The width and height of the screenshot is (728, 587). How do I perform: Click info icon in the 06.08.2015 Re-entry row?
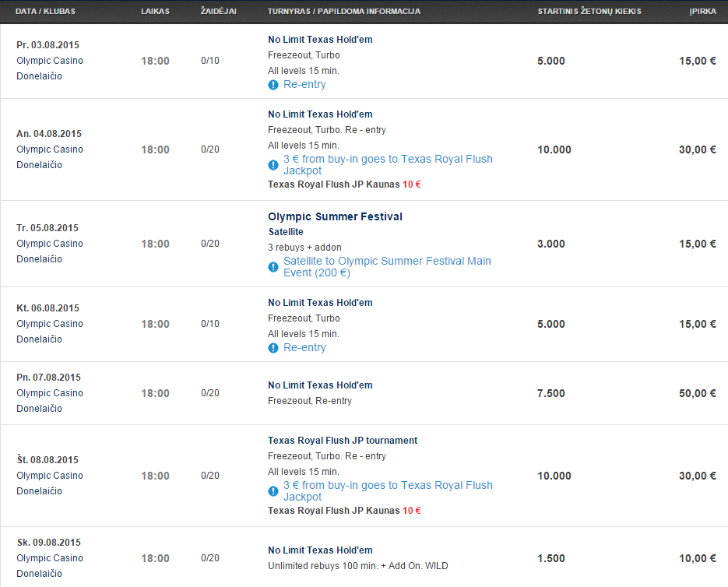pos(273,348)
